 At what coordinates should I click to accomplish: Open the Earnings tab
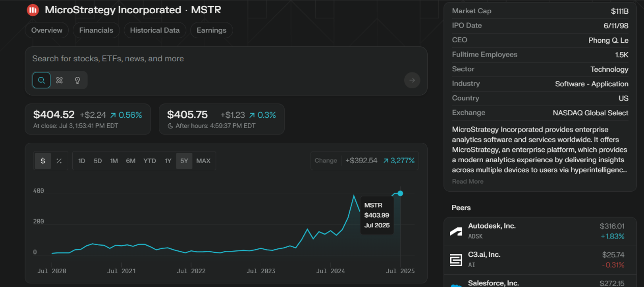(x=211, y=30)
